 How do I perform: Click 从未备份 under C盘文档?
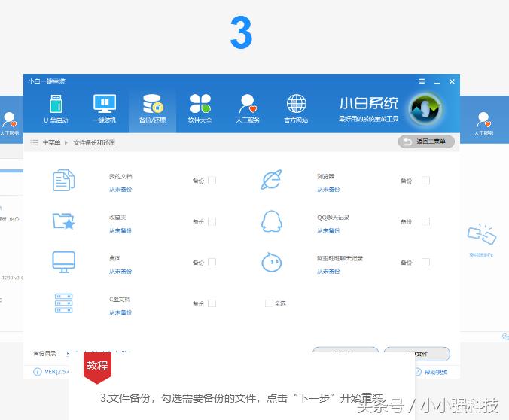(120, 312)
